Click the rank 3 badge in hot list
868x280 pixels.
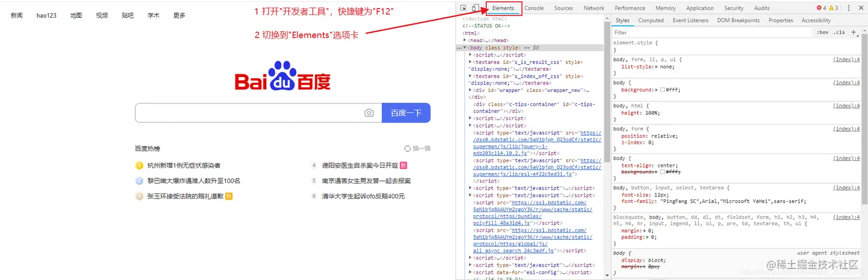[139, 196]
